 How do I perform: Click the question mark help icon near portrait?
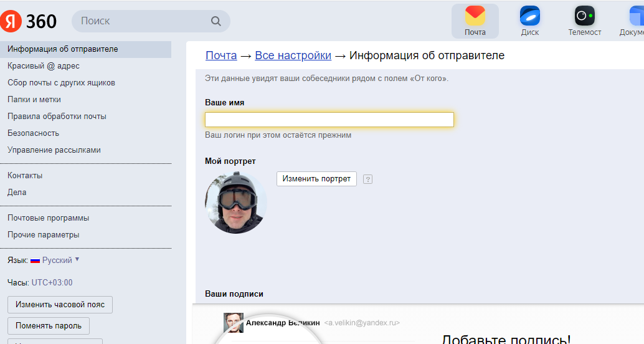368,179
